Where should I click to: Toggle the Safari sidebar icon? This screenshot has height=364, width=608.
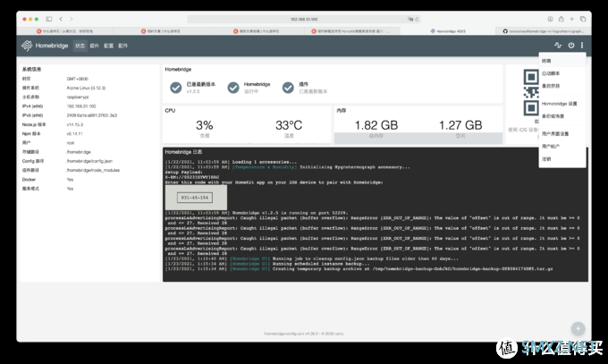tap(49, 19)
